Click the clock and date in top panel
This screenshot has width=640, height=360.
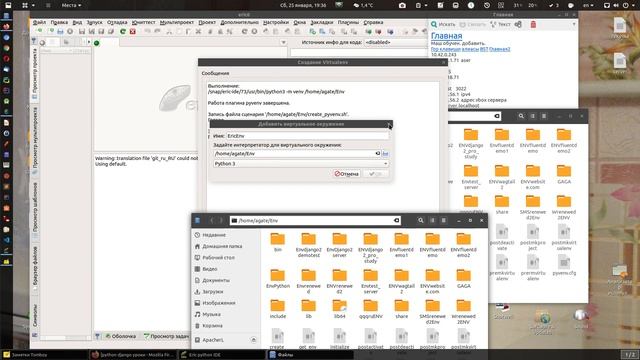303,5
